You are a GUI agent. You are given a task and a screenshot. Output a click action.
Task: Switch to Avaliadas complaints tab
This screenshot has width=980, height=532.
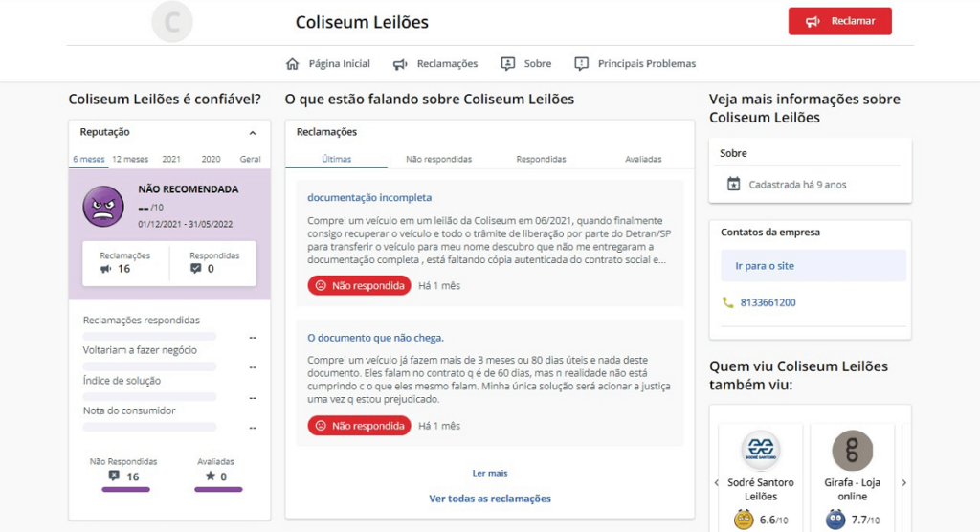pos(643,160)
